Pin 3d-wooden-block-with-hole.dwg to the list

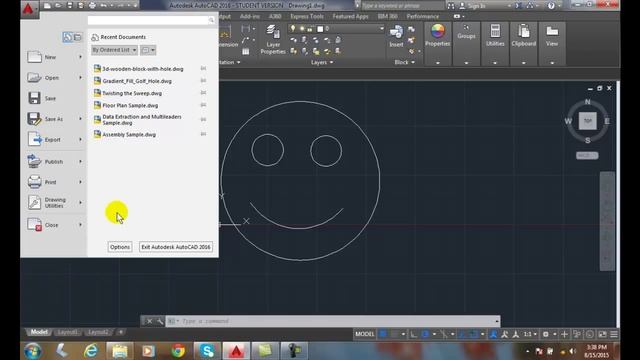tap(203, 69)
